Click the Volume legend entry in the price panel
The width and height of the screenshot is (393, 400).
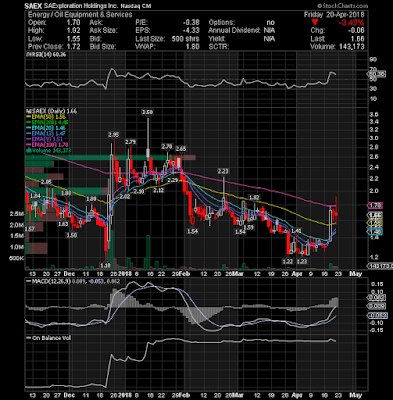[x=48, y=150]
